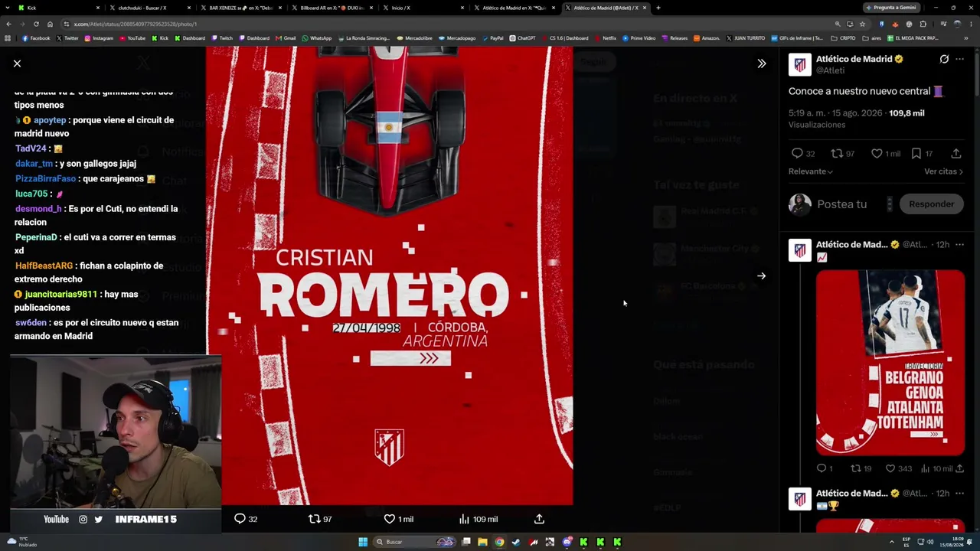Open the YouTube bookmark
The image size is (980, 551).
tap(132, 38)
